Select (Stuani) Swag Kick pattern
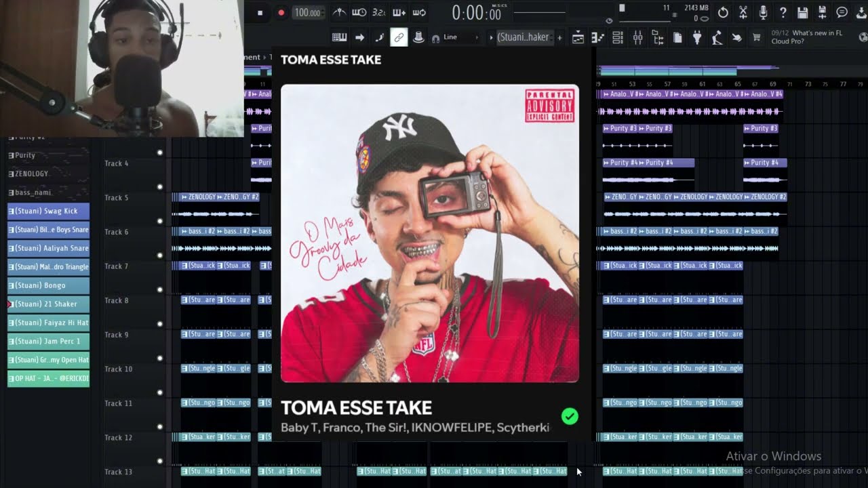868x488 pixels. (48, 211)
